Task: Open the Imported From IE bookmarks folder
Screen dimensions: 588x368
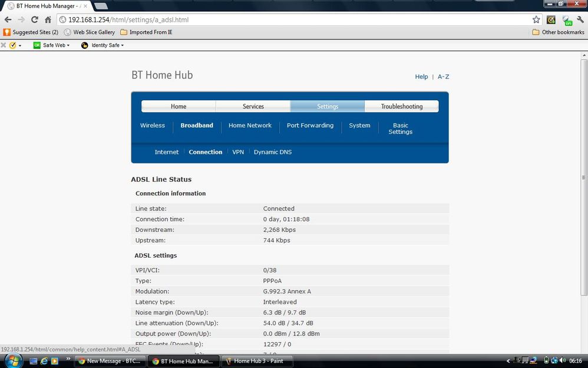Action: [x=146, y=32]
